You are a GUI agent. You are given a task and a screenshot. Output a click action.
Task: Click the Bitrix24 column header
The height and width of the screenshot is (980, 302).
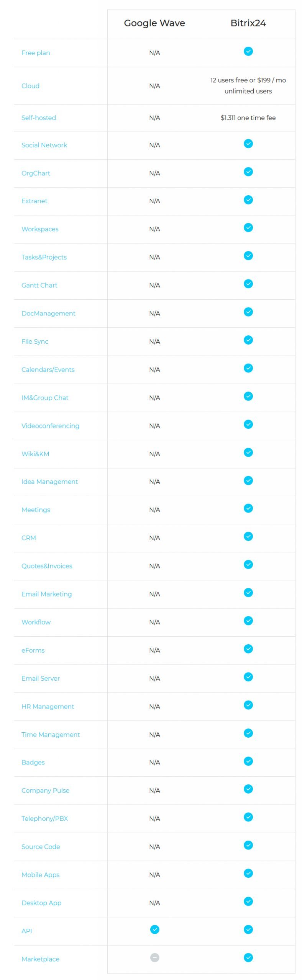point(248,23)
